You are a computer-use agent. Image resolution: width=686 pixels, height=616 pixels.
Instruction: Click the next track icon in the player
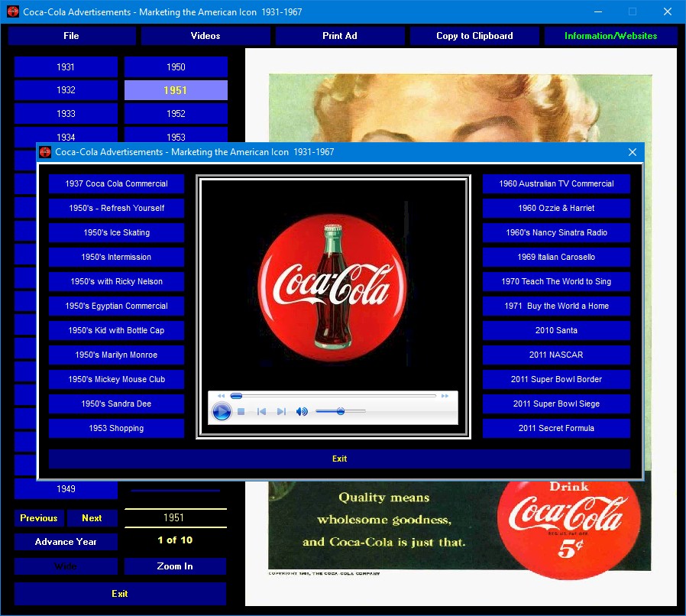point(281,411)
